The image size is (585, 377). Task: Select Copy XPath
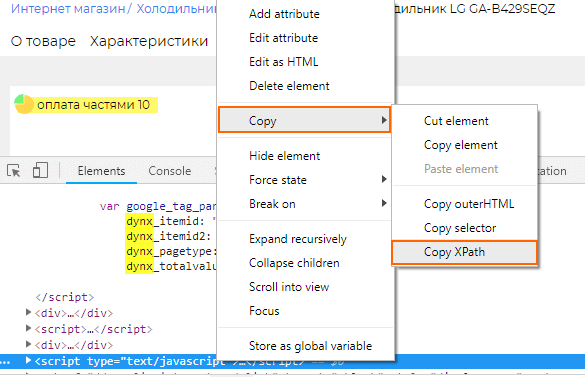click(x=464, y=253)
